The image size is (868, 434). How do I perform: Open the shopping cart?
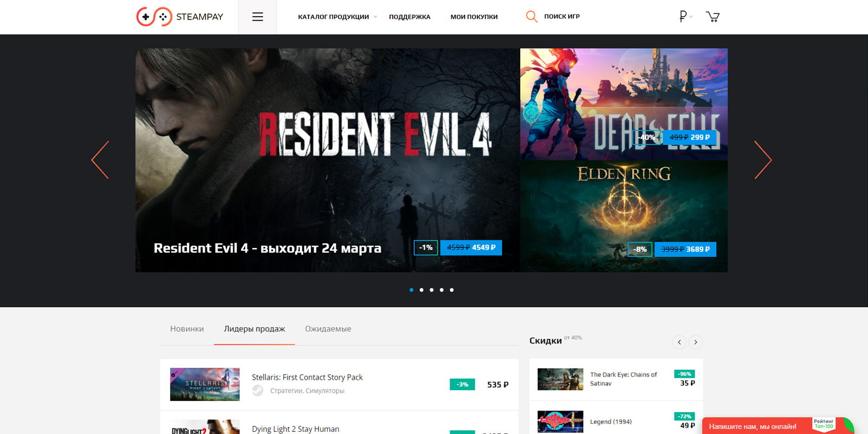(712, 17)
